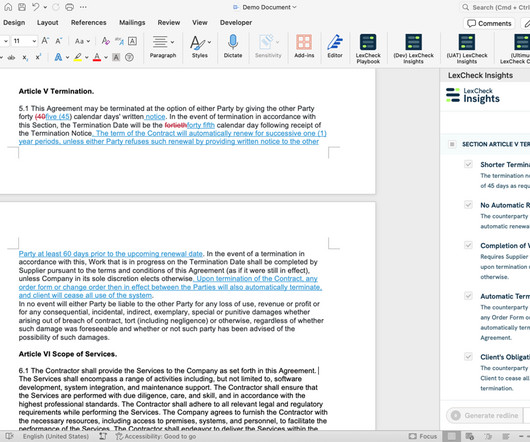This screenshot has height=442, width=530.
Task: Open the font size 11 dropdown
Action: coord(34,41)
